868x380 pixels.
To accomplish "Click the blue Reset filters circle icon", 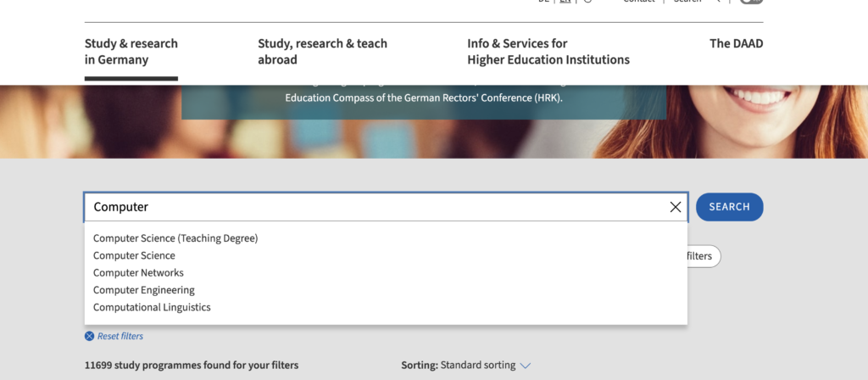I will [x=89, y=336].
